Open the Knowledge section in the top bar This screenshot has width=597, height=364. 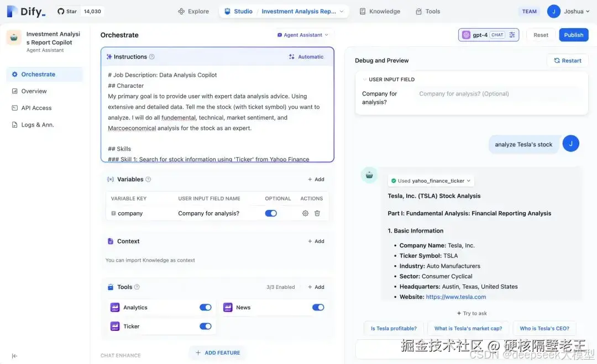click(x=384, y=10)
